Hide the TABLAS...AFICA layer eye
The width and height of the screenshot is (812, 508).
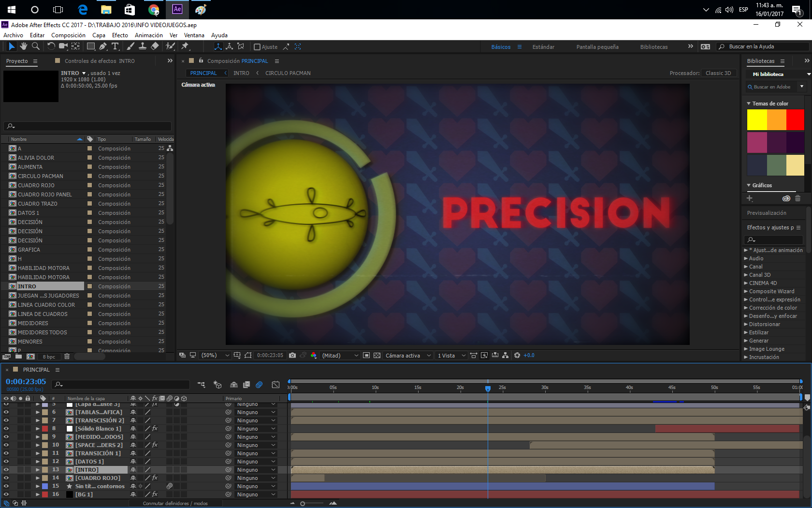click(6, 412)
